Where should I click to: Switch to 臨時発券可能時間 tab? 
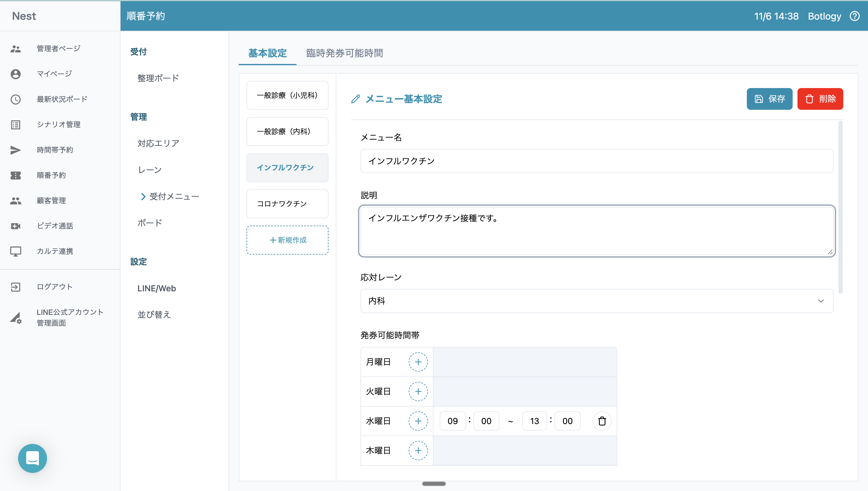click(344, 53)
